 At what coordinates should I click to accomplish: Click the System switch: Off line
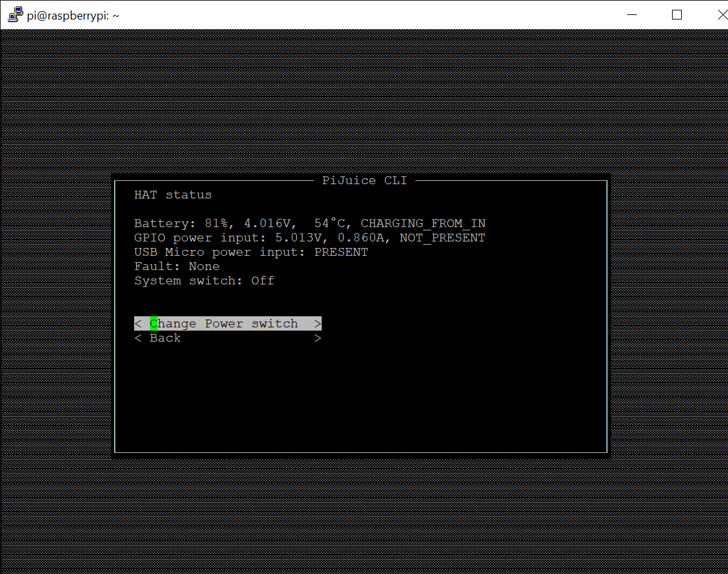coord(204,280)
